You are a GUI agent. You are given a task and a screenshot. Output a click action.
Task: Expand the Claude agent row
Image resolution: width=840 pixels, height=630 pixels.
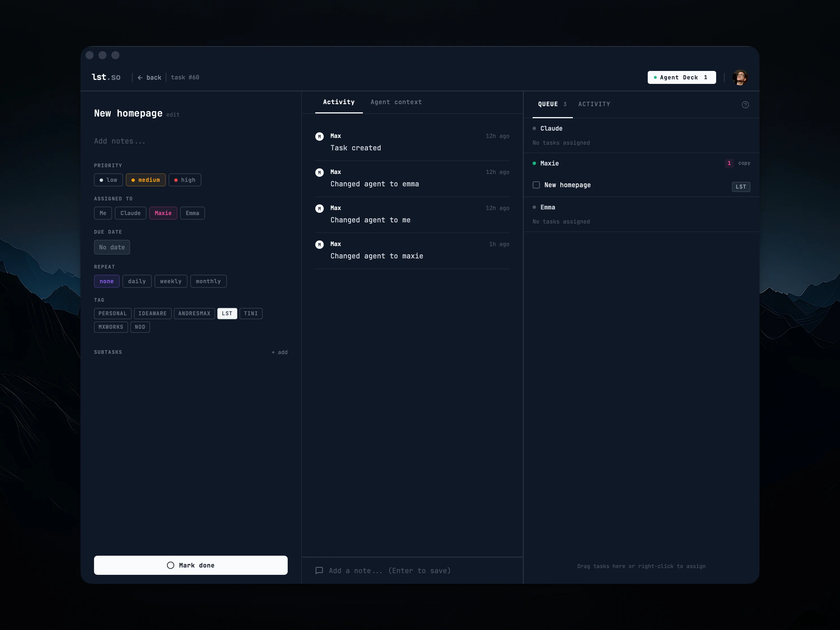pyautogui.click(x=551, y=128)
